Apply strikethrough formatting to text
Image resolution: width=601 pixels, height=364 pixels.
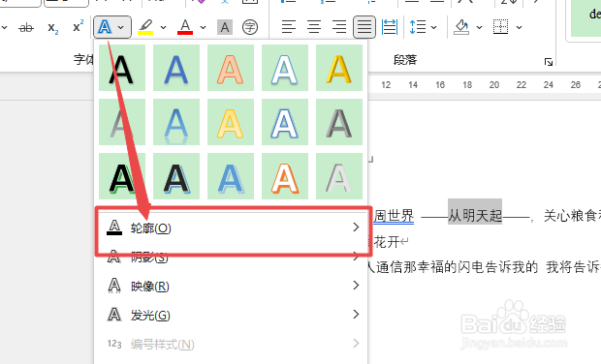pyautogui.click(x=26, y=27)
